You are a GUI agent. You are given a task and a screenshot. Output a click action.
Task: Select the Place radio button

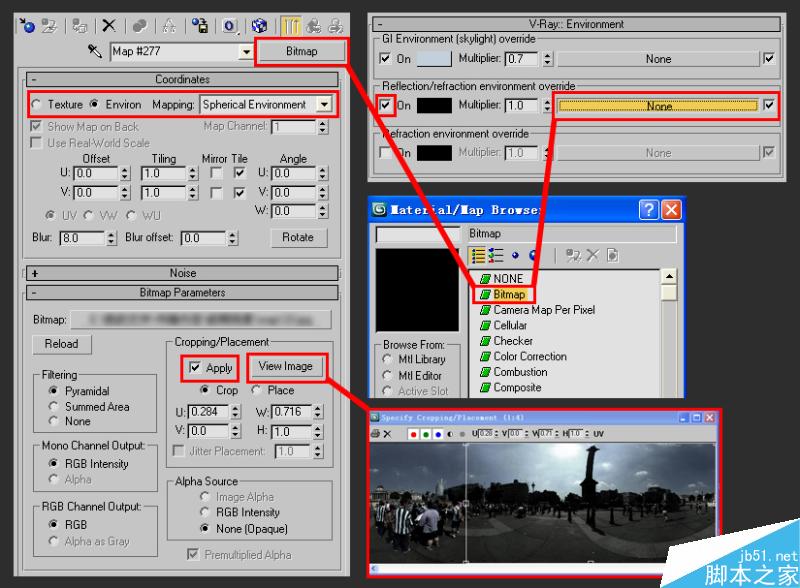(x=257, y=390)
